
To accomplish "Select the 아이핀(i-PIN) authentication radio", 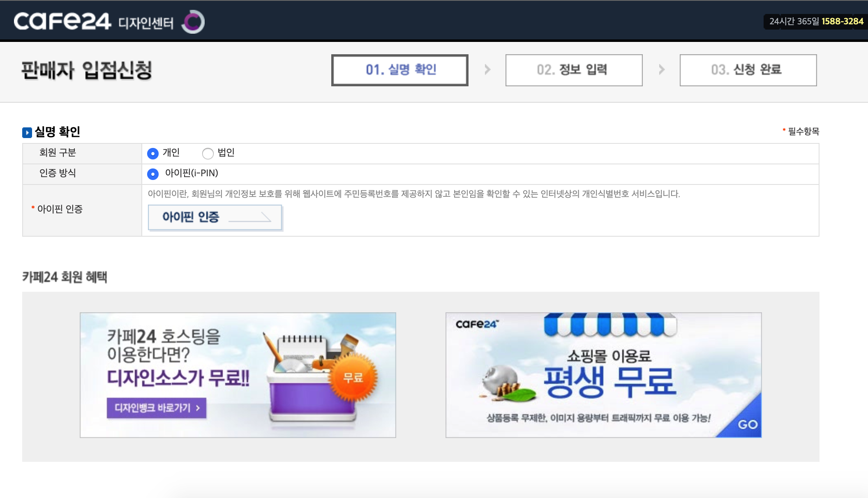I will pyautogui.click(x=153, y=174).
